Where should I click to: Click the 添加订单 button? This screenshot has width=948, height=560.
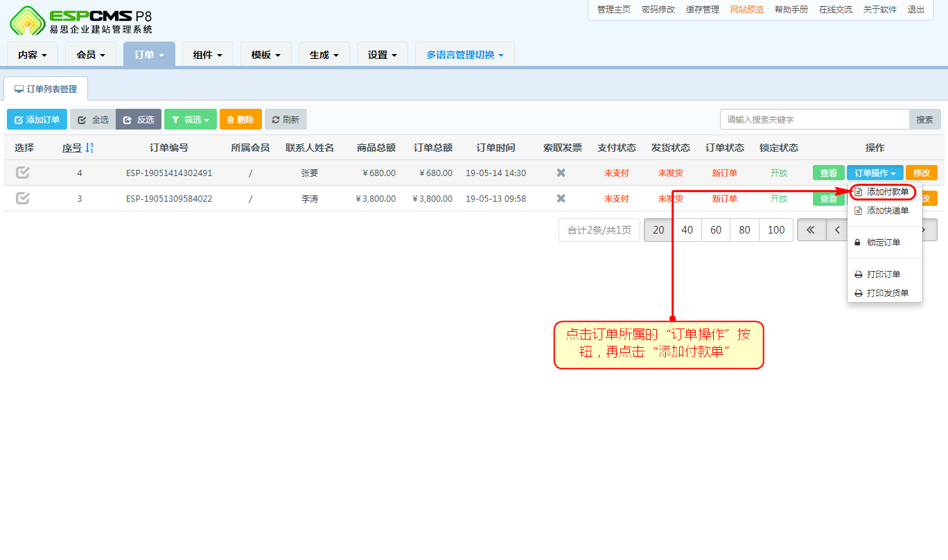click(x=37, y=119)
